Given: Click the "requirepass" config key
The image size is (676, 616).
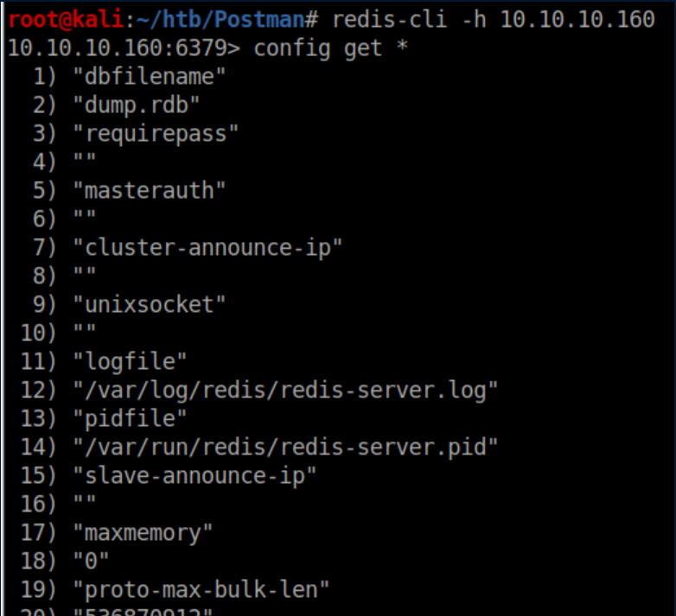Looking at the screenshot, I should point(156,133).
